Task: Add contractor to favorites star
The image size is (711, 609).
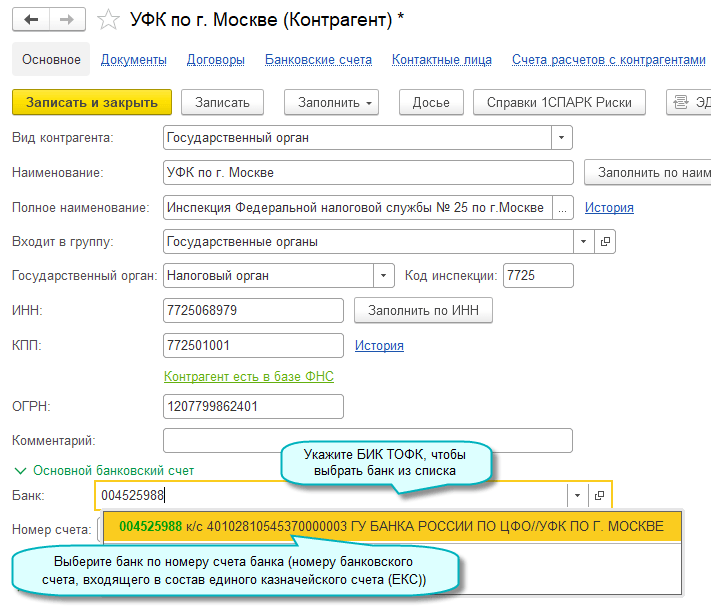Action: (110, 19)
